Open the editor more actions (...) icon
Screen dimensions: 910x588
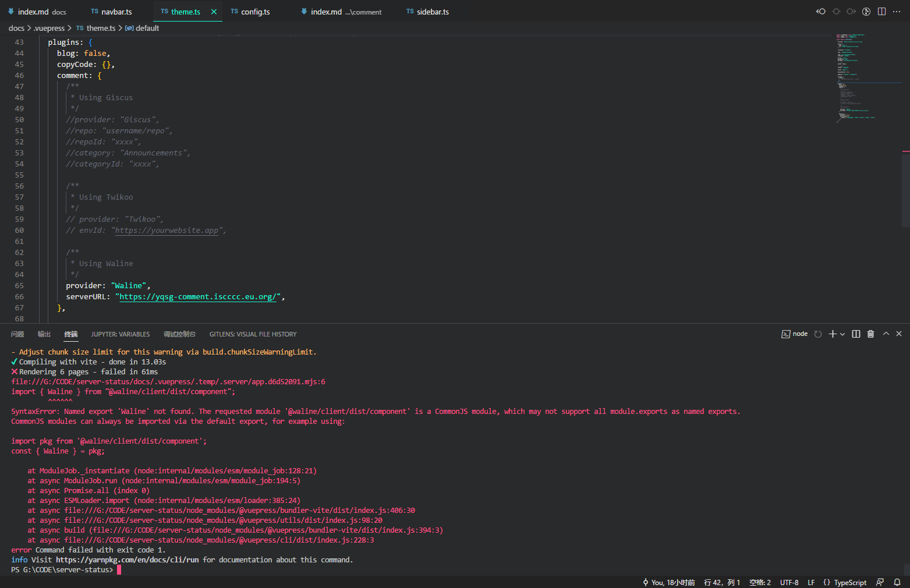point(897,11)
